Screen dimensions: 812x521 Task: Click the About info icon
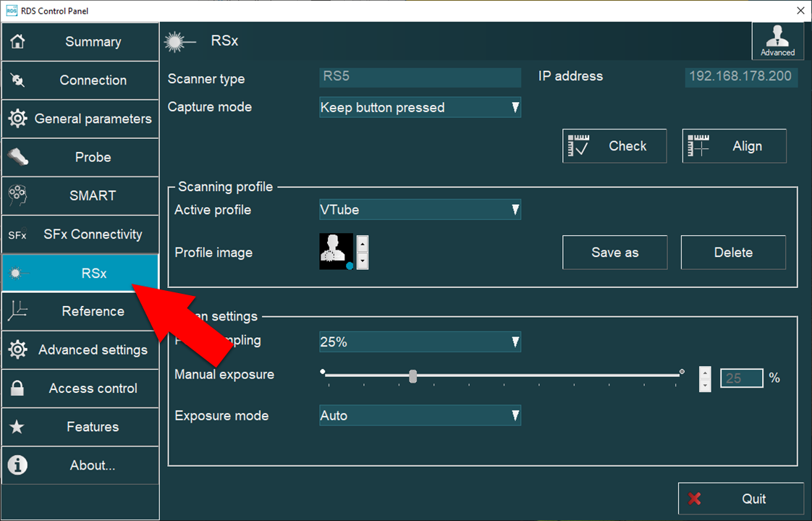(x=17, y=465)
